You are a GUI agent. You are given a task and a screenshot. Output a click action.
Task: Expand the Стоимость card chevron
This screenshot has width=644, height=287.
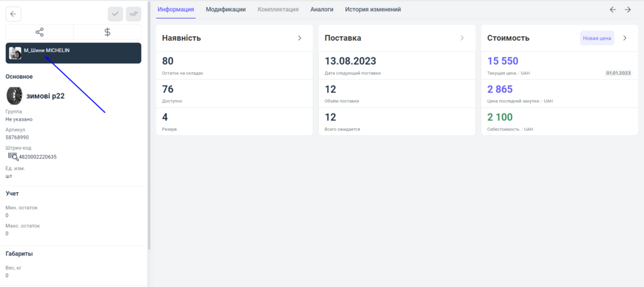pyautogui.click(x=624, y=38)
